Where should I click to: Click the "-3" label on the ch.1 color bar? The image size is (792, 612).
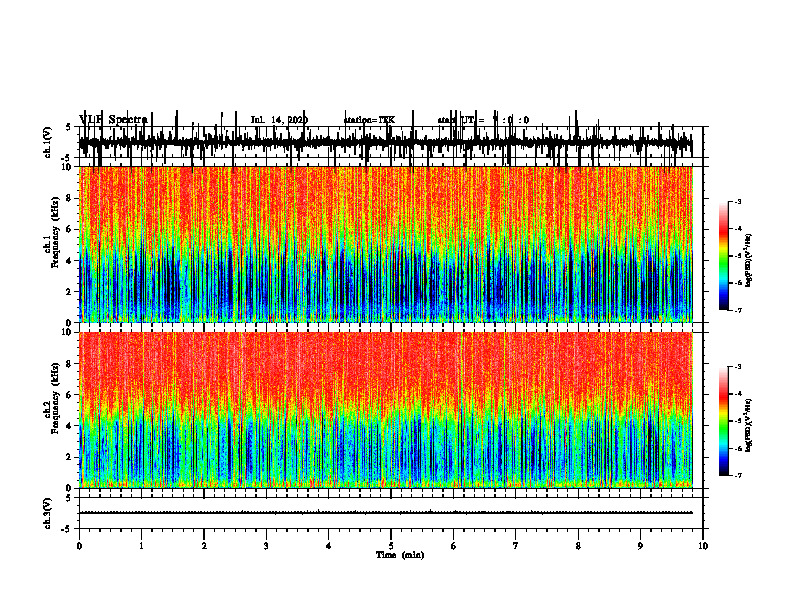pos(738,202)
